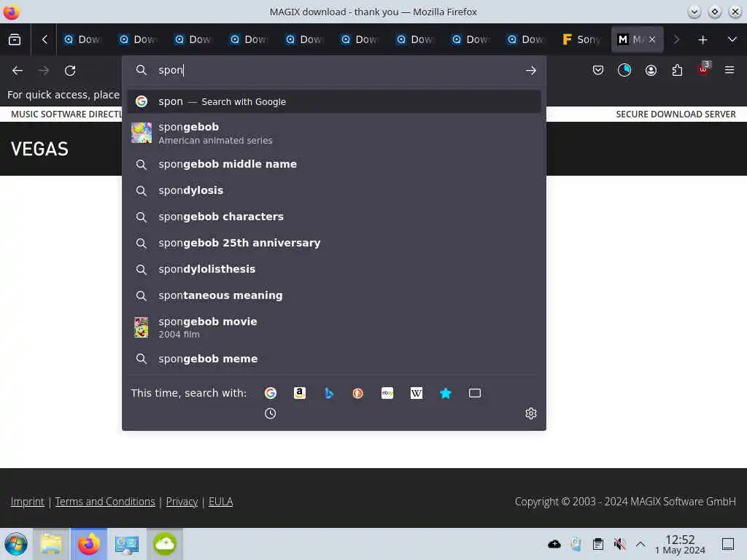Viewport: 747px width, 560px height.
Task: Pick 'spongebob characters' suggestion
Action: click(334, 217)
